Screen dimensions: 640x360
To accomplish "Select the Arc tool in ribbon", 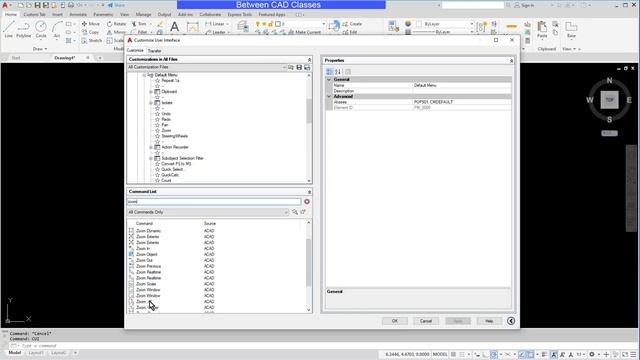I will click(x=57, y=29).
